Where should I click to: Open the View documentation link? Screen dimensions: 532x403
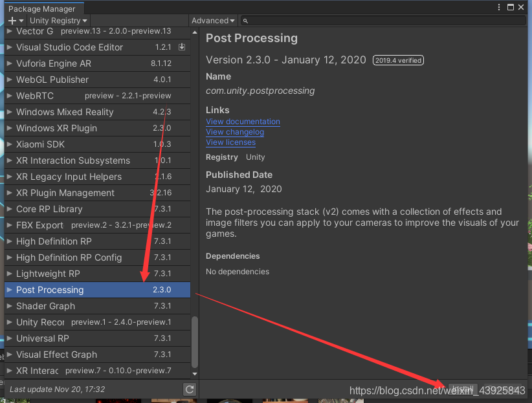pos(243,122)
